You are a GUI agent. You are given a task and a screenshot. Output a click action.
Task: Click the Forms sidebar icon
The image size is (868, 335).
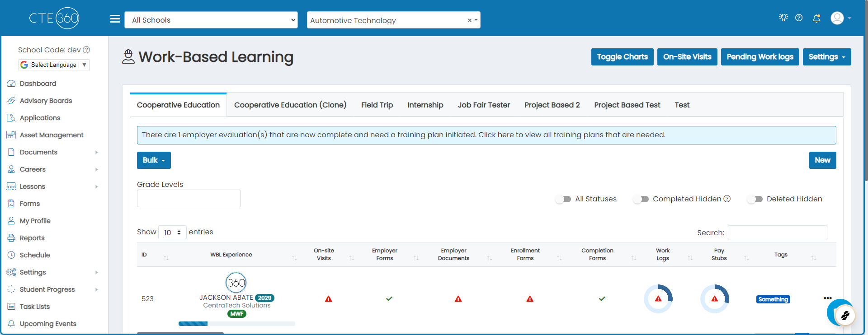coord(11,204)
